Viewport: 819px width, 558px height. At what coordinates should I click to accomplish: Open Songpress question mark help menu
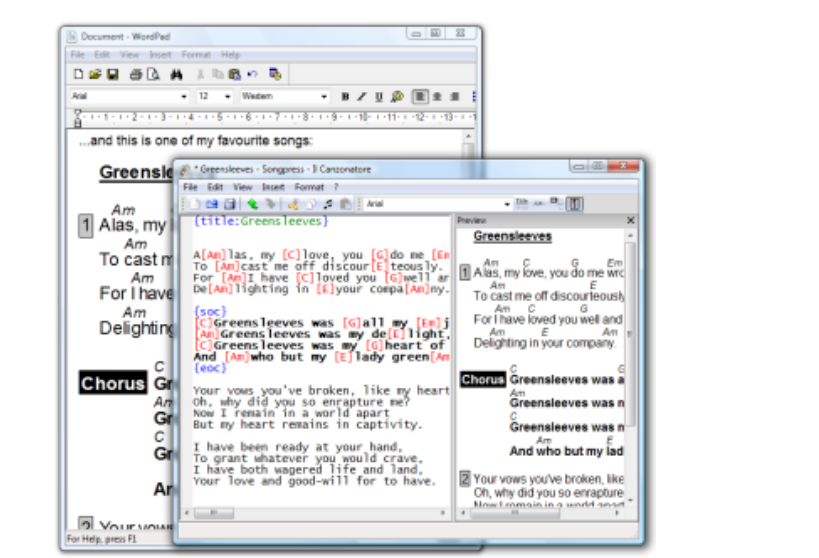click(x=336, y=187)
